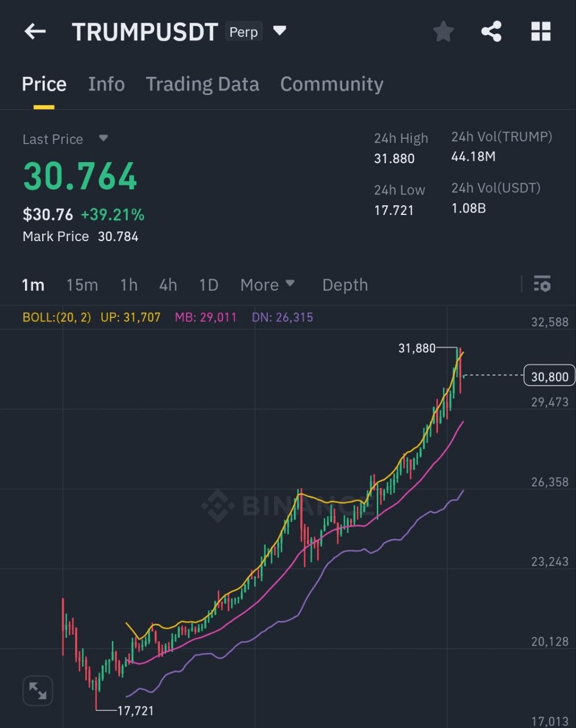
Task: Tap the TRUMPUSDT pair title
Action: click(145, 32)
